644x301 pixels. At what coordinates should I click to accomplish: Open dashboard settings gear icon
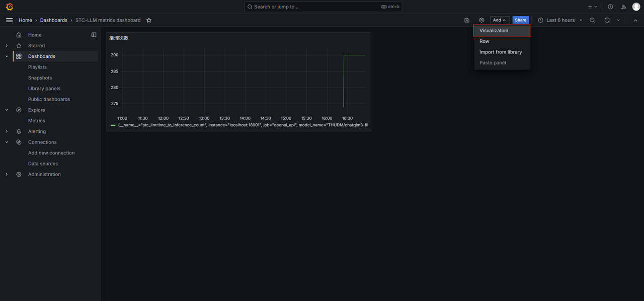(x=481, y=20)
